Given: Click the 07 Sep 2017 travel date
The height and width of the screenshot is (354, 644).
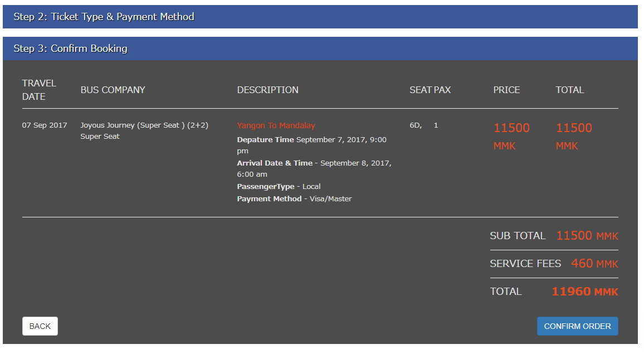Looking at the screenshot, I should coord(45,125).
